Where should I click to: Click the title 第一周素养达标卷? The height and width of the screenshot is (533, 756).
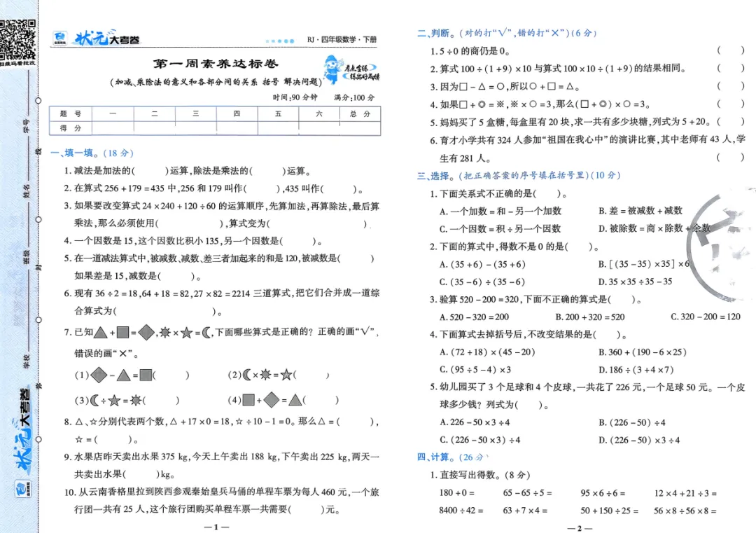216,64
